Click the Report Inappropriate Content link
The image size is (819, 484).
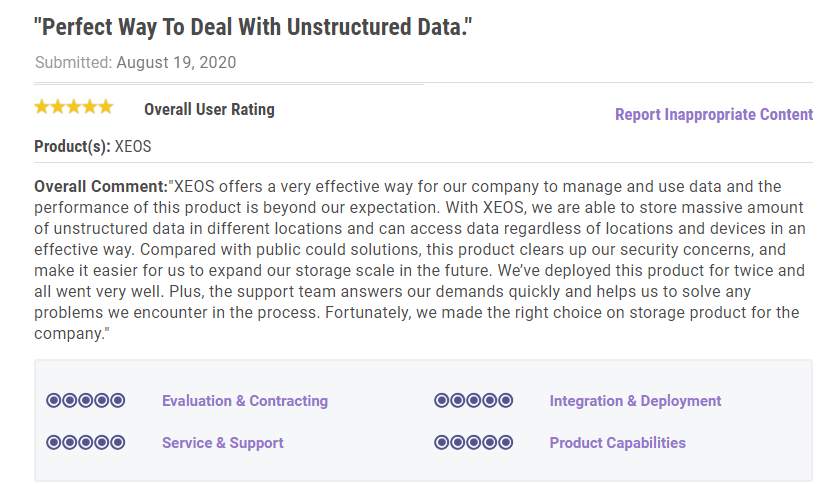[713, 114]
